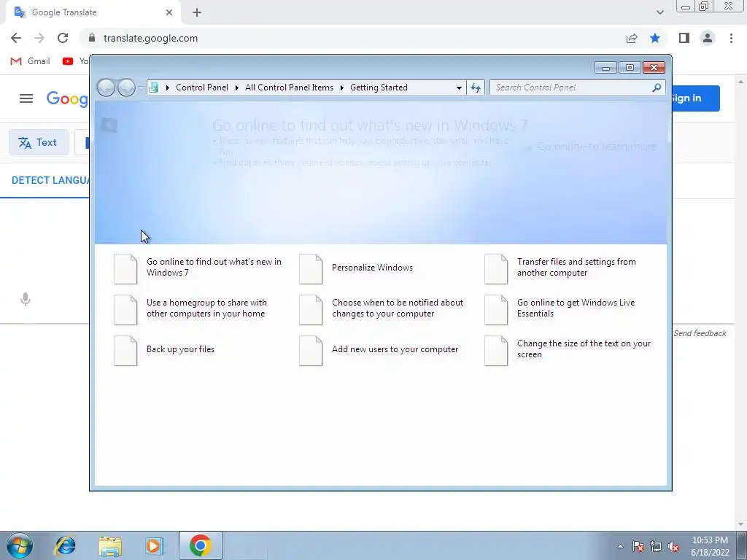Click All Control Panel Items breadcrumb
The height and width of the screenshot is (560, 747).
(x=289, y=87)
